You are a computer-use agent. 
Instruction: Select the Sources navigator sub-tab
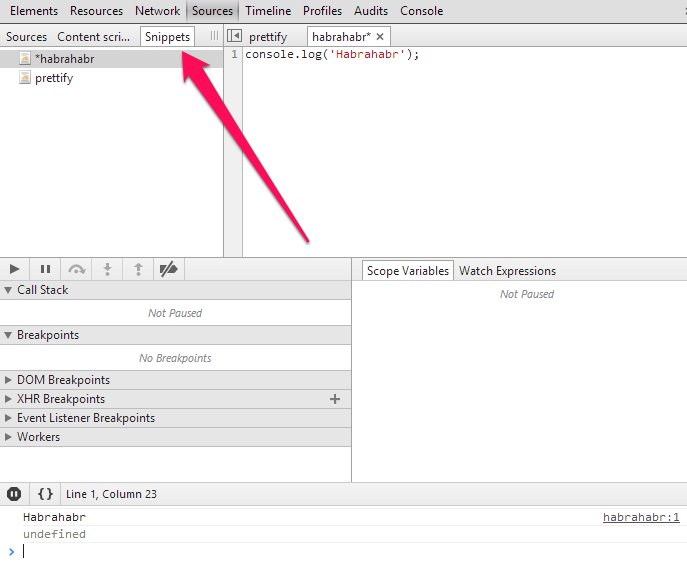pyautogui.click(x=26, y=37)
